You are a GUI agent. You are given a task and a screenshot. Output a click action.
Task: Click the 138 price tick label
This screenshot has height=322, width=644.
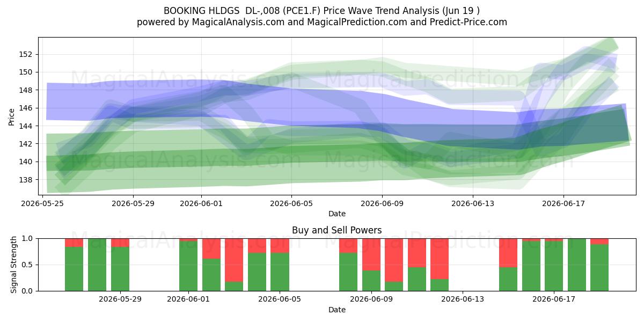(26, 180)
